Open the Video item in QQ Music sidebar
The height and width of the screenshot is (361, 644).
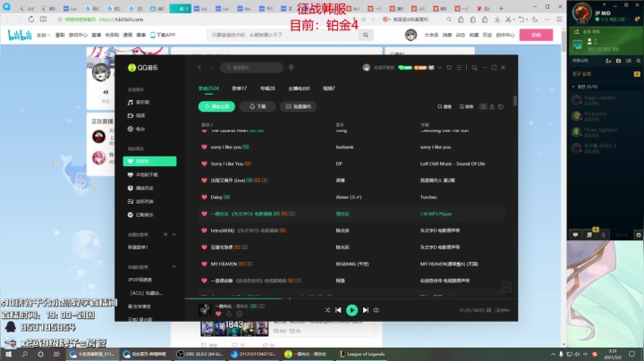136,115
